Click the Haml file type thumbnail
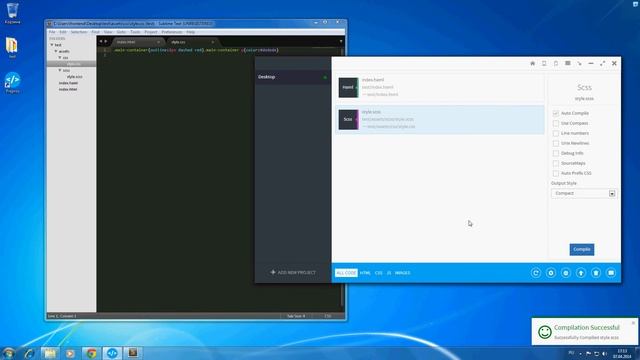This screenshot has width=640, height=360. click(348, 87)
